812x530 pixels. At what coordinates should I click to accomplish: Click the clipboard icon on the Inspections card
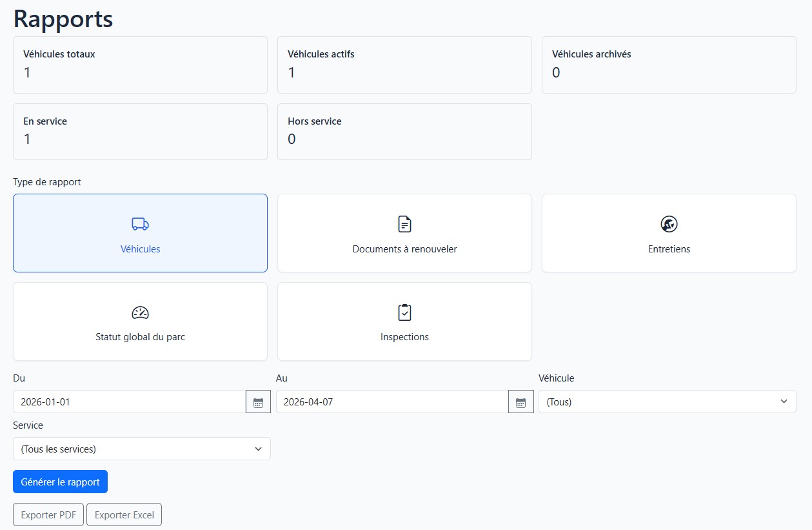tap(404, 312)
